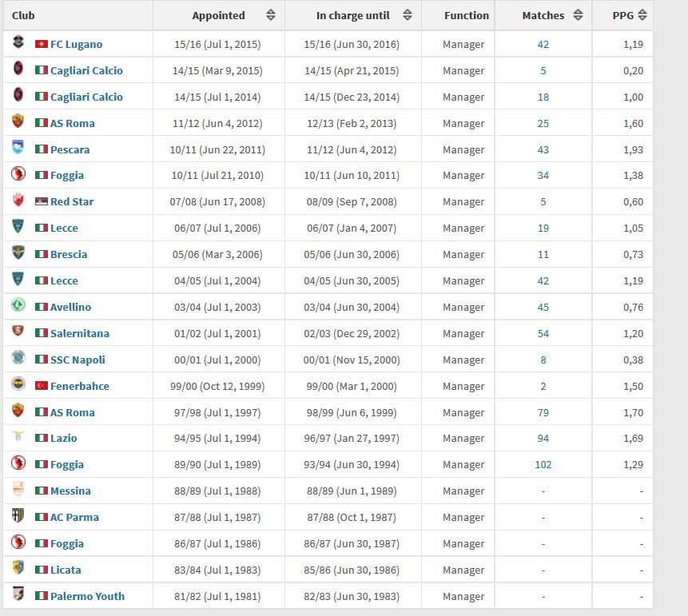Open the 102 matches link for Foggia
The width and height of the screenshot is (688, 616).
point(543,465)
